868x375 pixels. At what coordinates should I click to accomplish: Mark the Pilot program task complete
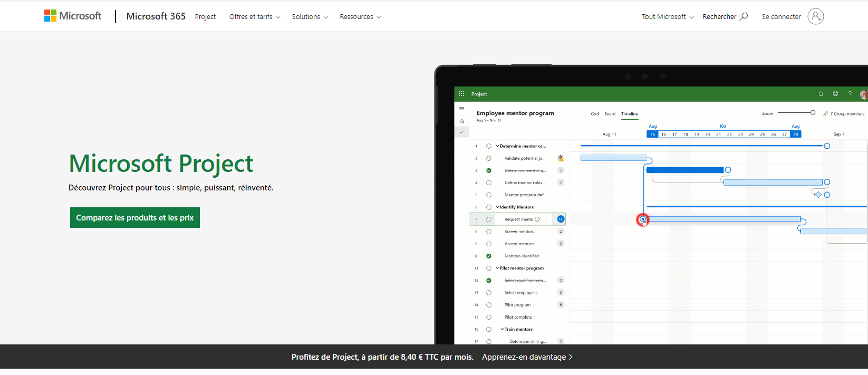coord(489,305)
